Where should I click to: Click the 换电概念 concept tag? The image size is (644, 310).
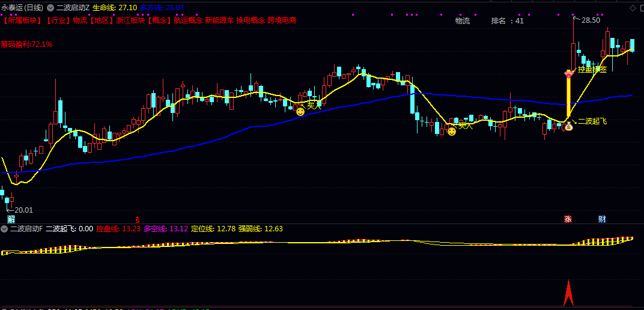(251, 20)
